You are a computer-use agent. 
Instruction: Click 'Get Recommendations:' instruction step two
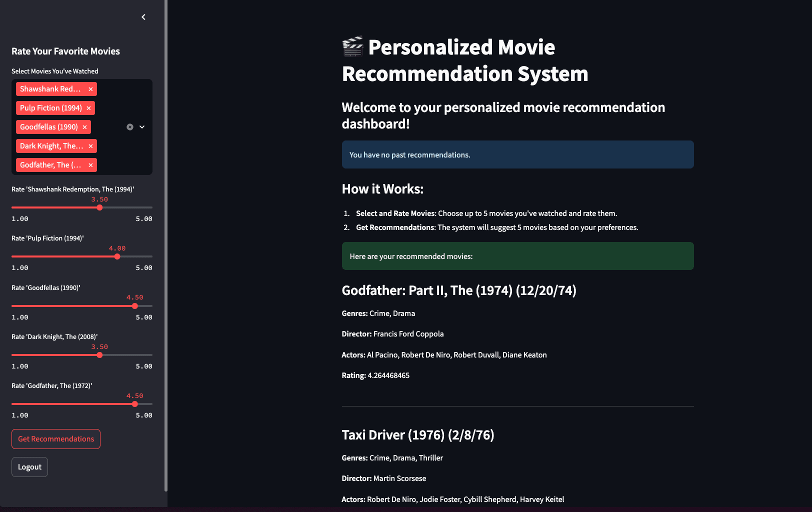point(497,227)
